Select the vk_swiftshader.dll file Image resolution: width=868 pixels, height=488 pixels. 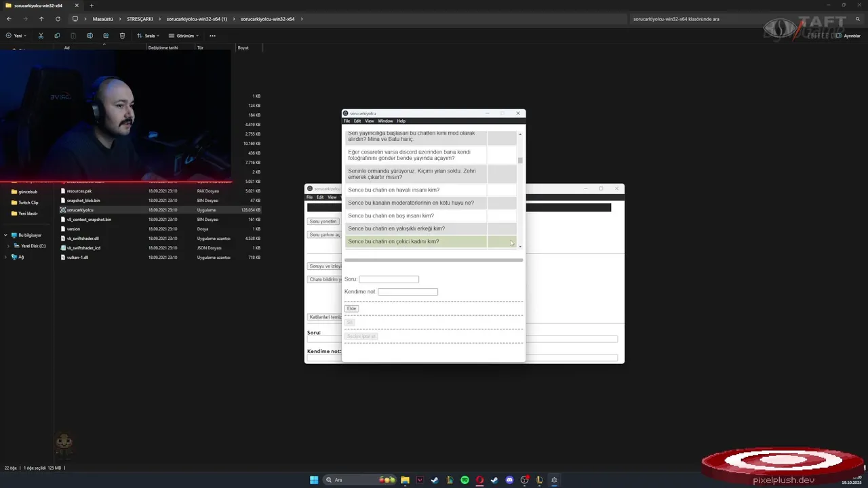[160, 239]
